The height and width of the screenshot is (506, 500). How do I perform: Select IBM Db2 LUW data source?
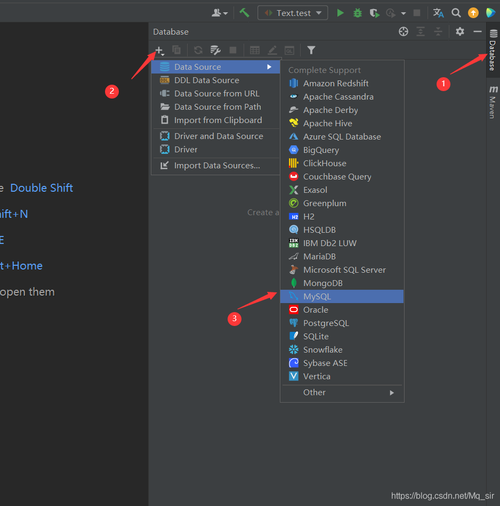point(342,243)
